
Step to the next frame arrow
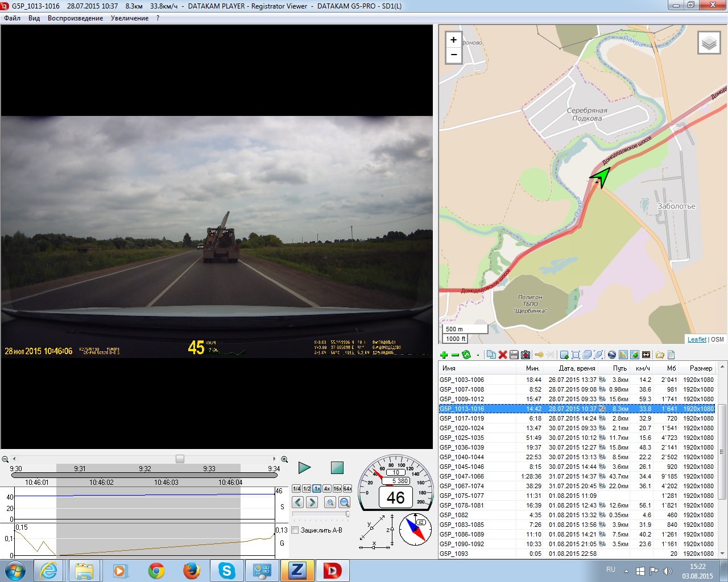pyautogui.click(x=312, y=502)
